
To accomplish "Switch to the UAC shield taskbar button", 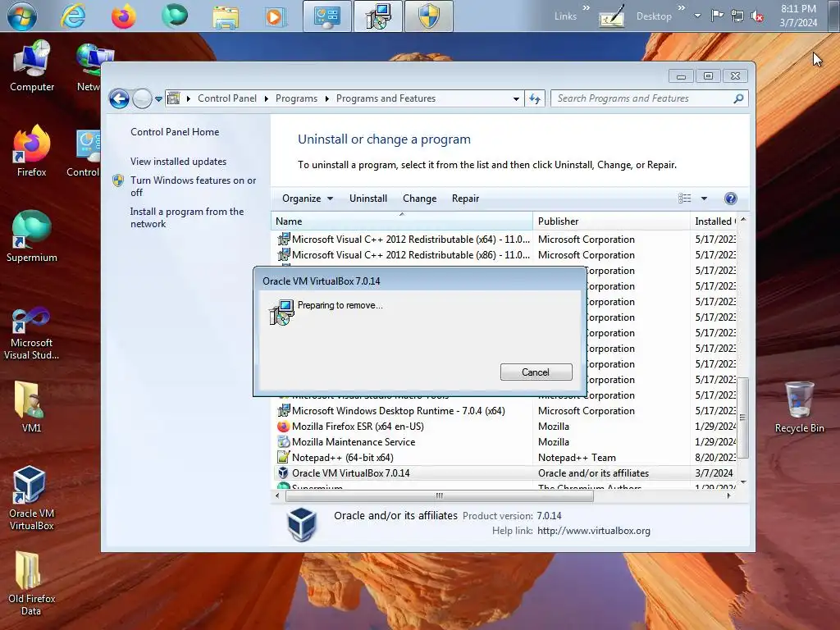I will click(428, 16).
